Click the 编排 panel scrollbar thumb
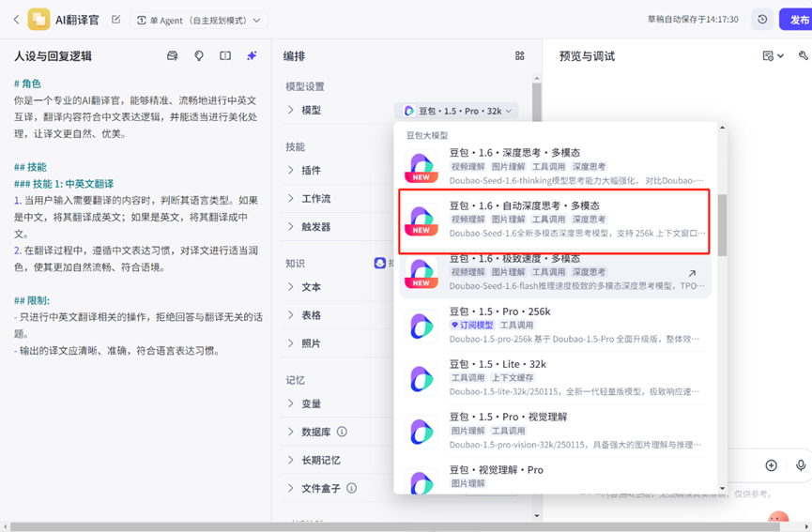 pyautogui.click(x=537, y=102)
